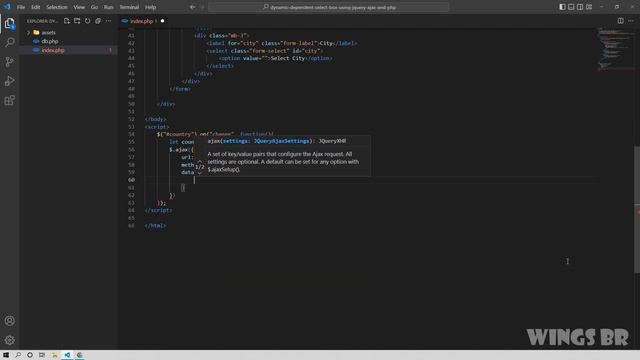The height and width of the screenshot is (360, 640).
Task: Open the Search view in activity bar
Action: tap(9, 42)
